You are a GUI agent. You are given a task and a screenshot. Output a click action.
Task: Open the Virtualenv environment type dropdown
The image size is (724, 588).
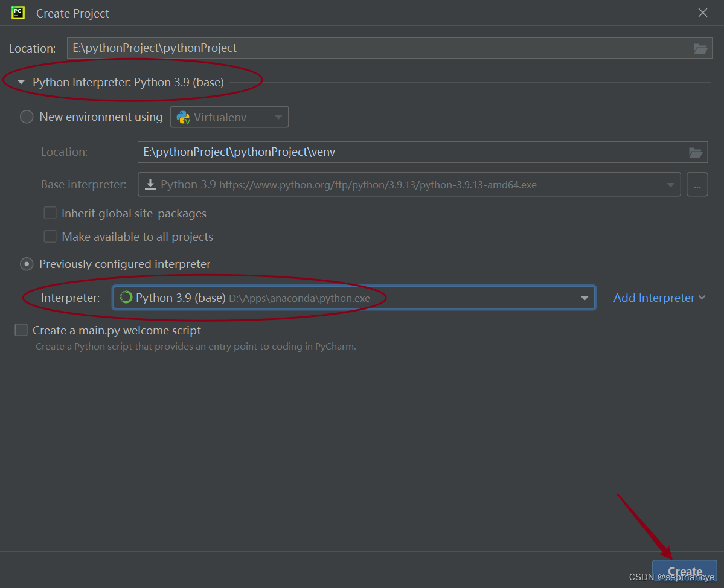(x=229, y=117)
